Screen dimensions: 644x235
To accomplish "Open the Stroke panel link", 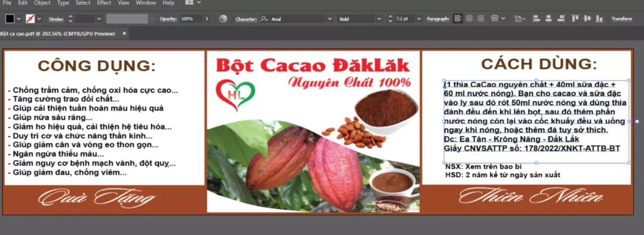I will [56, 19].
